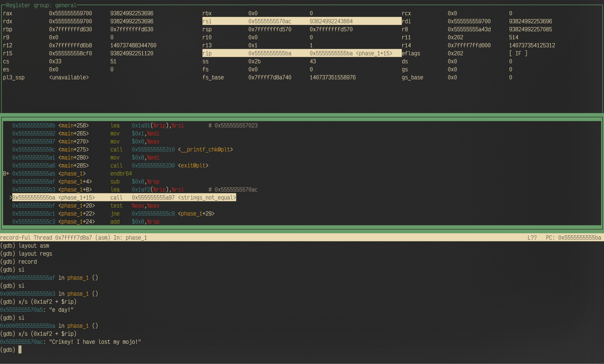
Task: Click the rax register value 0x555555559700
Action: tap(70, 13)
